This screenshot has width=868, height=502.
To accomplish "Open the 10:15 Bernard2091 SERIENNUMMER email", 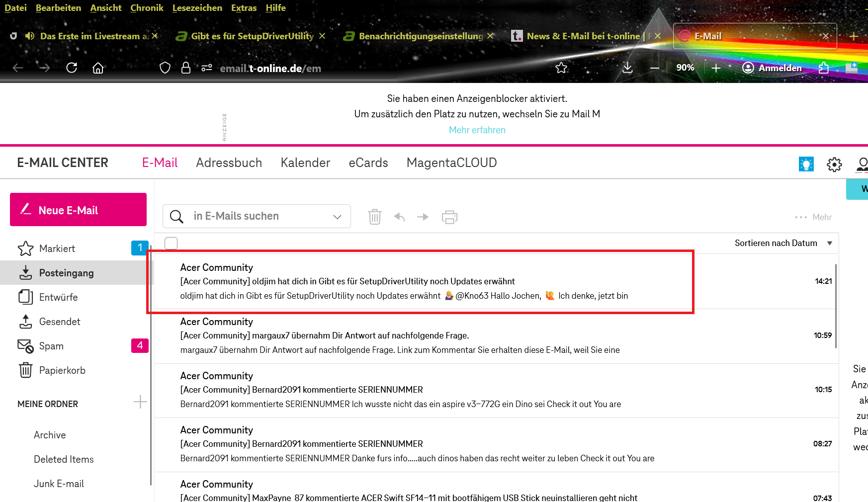I will click(x=497, y=390).
